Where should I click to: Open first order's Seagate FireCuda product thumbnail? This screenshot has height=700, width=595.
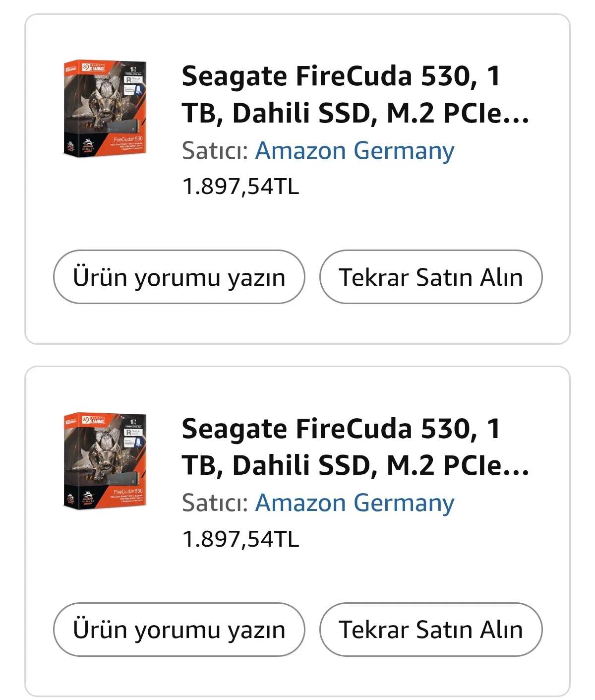click(105, 109)
